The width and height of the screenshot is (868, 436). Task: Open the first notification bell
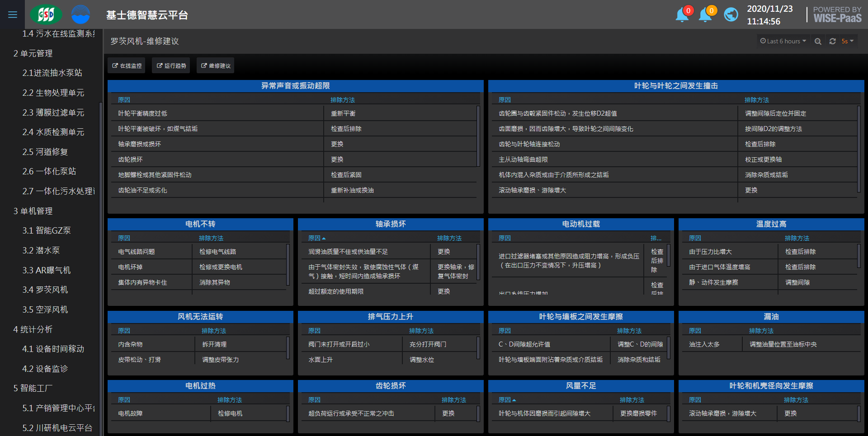pos(682,15)
